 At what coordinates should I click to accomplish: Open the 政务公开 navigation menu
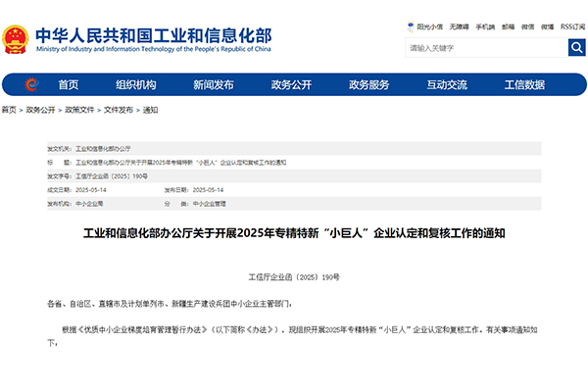coord(291,85)
